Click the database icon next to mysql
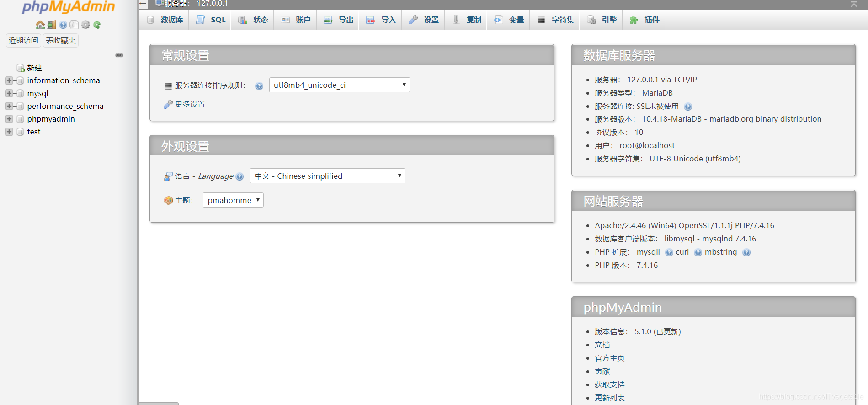This screenshot has height=405, width=868. point(20,93)
